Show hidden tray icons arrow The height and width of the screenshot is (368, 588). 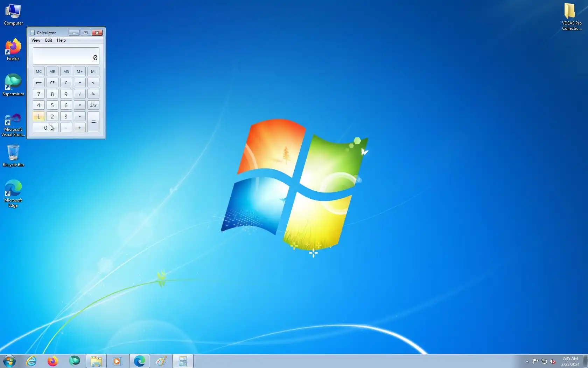tap(527, 361)
